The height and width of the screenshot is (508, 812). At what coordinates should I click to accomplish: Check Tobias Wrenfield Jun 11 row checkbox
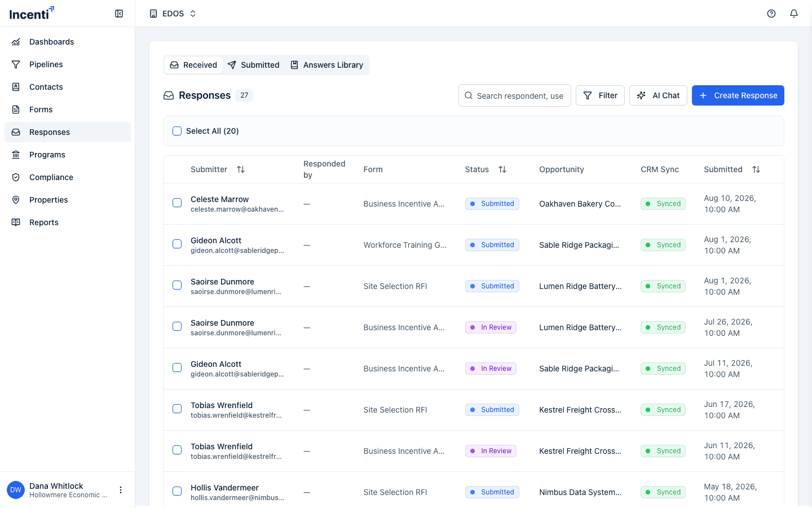177,450
